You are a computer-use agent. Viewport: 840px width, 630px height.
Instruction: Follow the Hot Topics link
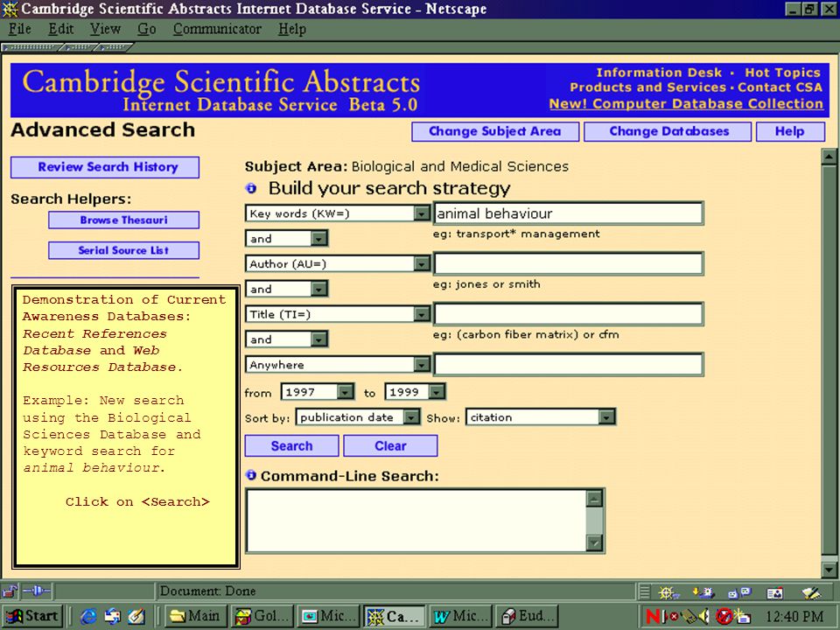coord(782,73)
